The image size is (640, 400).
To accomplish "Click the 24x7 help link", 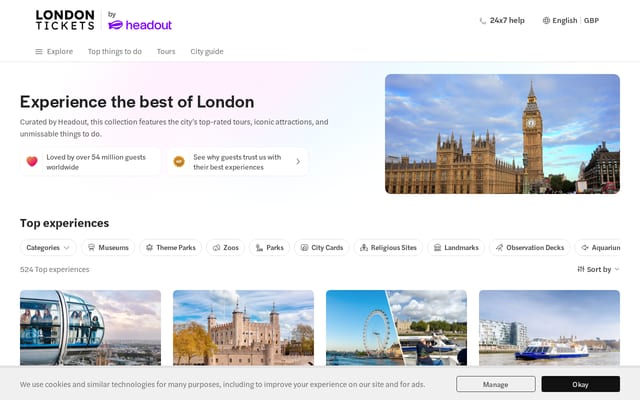I will point(502,20).
